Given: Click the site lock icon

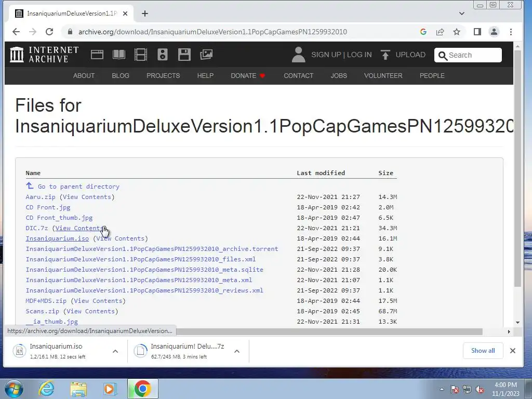Looking at the screenshot, I should tap(70, 32).
